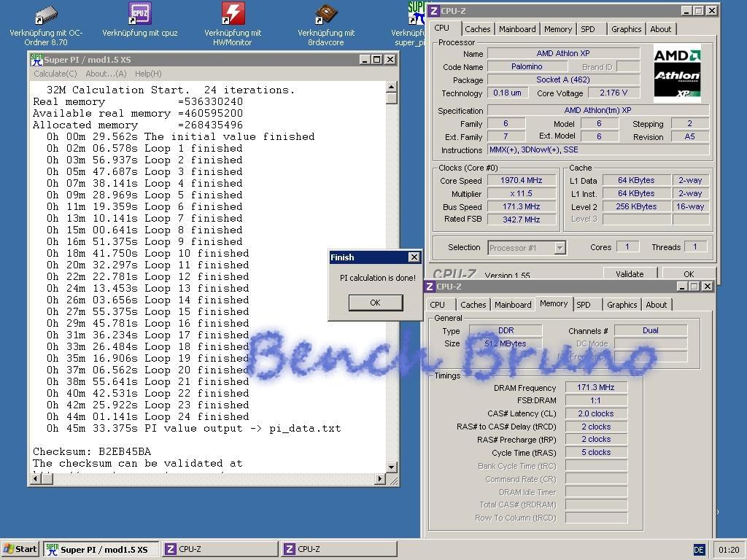Click the OK button in CPU-Z window
The height and width of the screenshot is (560, 747).
(x=689, y=274)
